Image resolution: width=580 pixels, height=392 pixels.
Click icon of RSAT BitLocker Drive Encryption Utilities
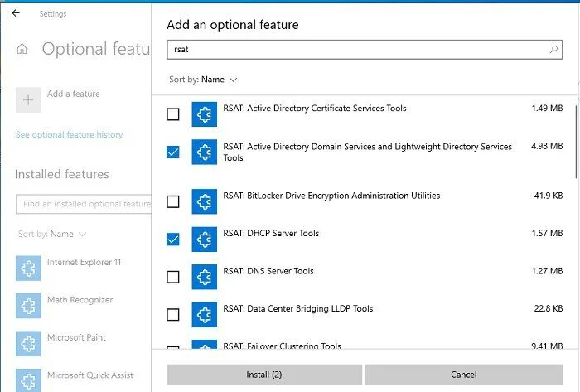pyautogui.click(x=204, y=201)
